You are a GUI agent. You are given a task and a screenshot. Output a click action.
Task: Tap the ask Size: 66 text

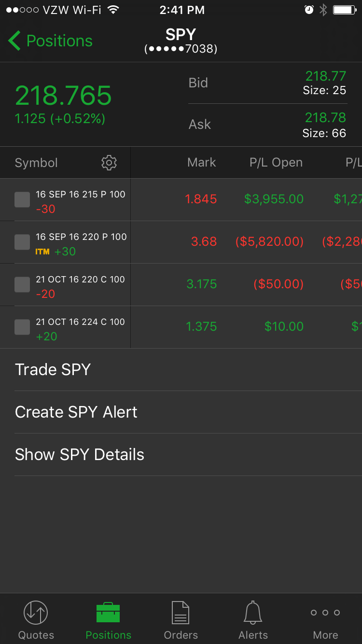[324, 133]
